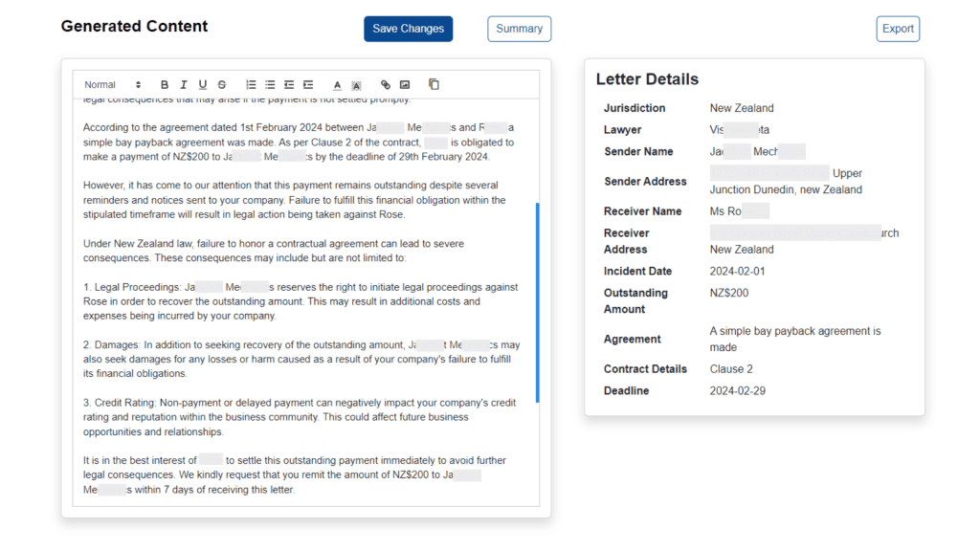Click the '1. Legal Proceedings' list paragraph

[x=300, y=301]
